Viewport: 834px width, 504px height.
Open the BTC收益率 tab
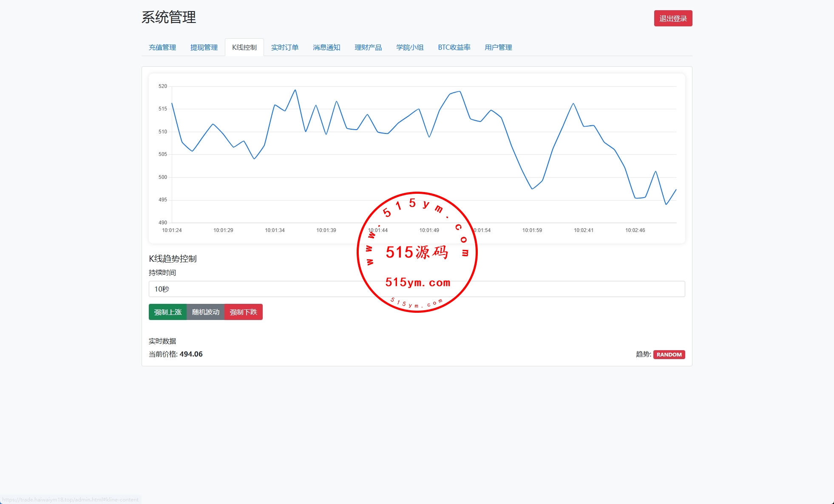(x=454, y=47)
